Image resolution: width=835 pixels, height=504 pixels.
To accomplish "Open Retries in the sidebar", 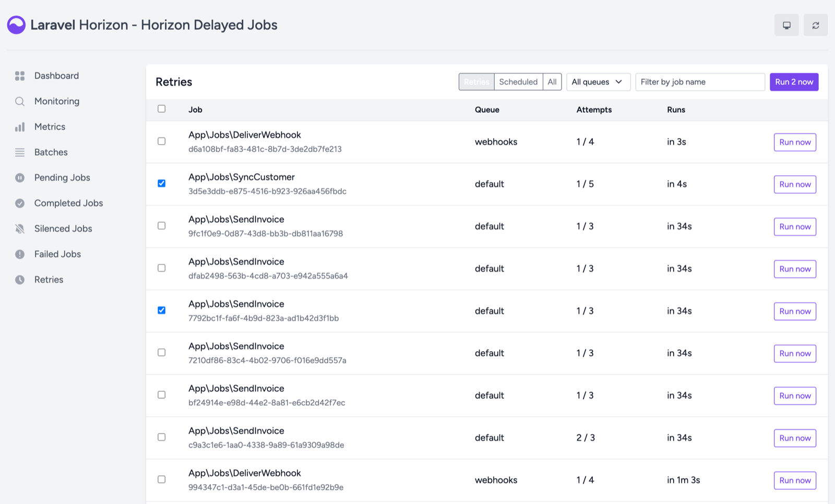I will (49, 280).
